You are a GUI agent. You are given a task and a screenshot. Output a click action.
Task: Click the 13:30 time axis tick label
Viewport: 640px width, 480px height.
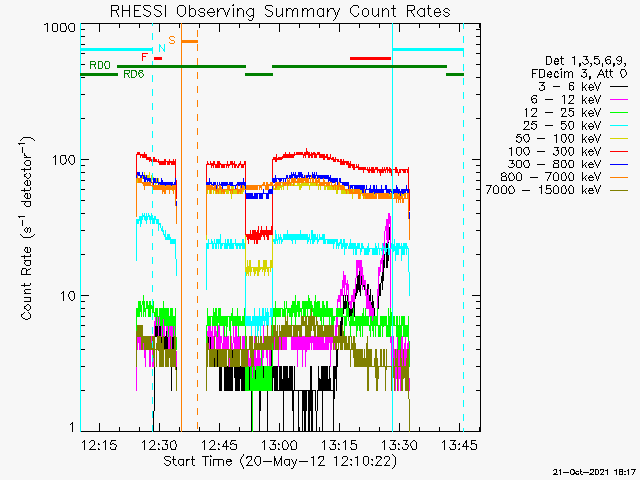(399, 445)
